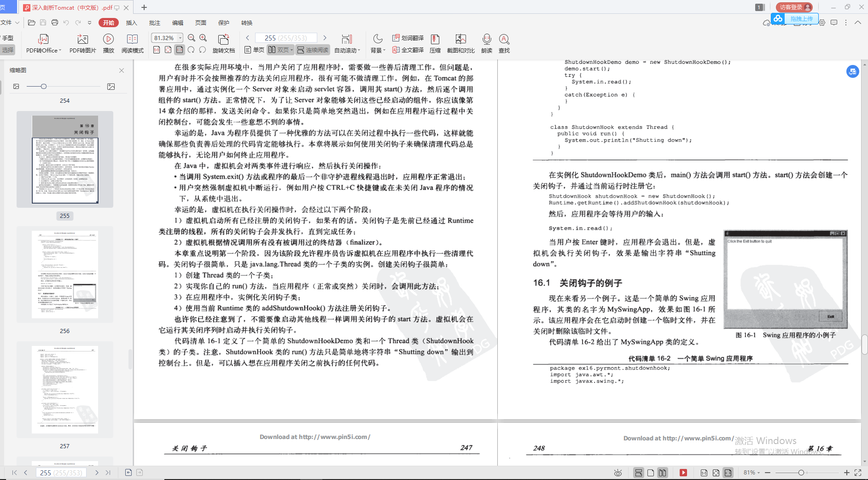This screenshot has width=868, height=480.
Task: Open the settings gear icon at top right
Action: click(822, 23)
